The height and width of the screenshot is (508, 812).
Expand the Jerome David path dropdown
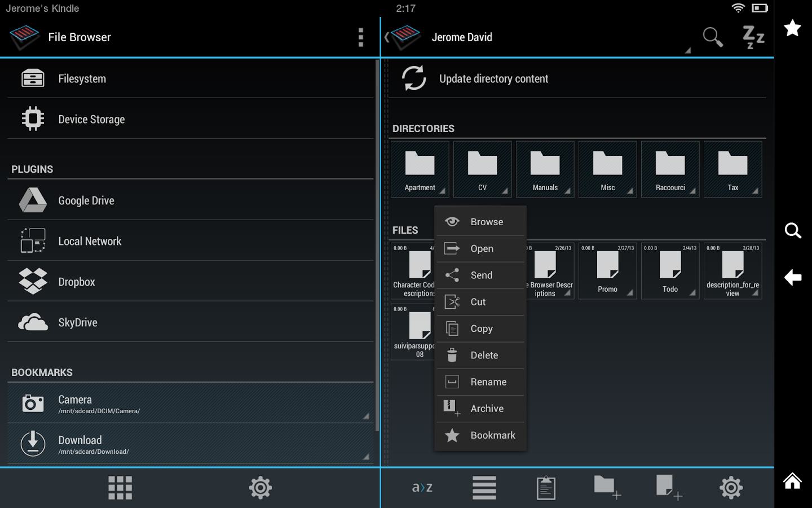click(687, 50)
